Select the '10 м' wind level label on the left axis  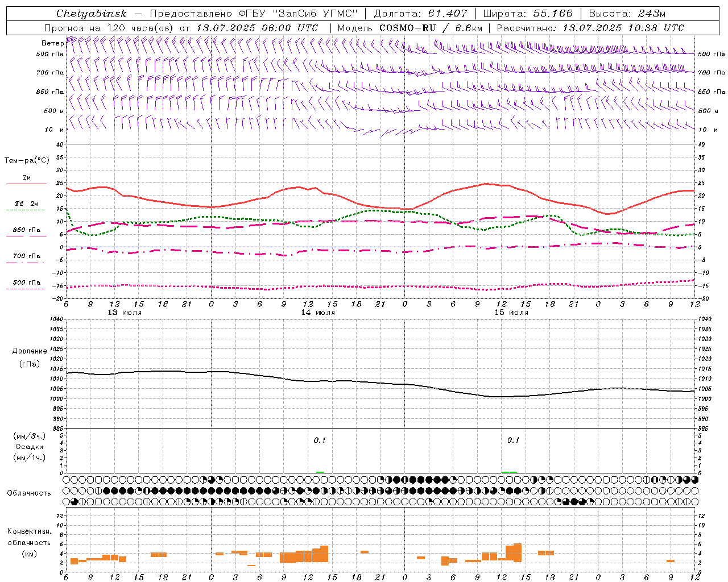[x=55, y=130]
